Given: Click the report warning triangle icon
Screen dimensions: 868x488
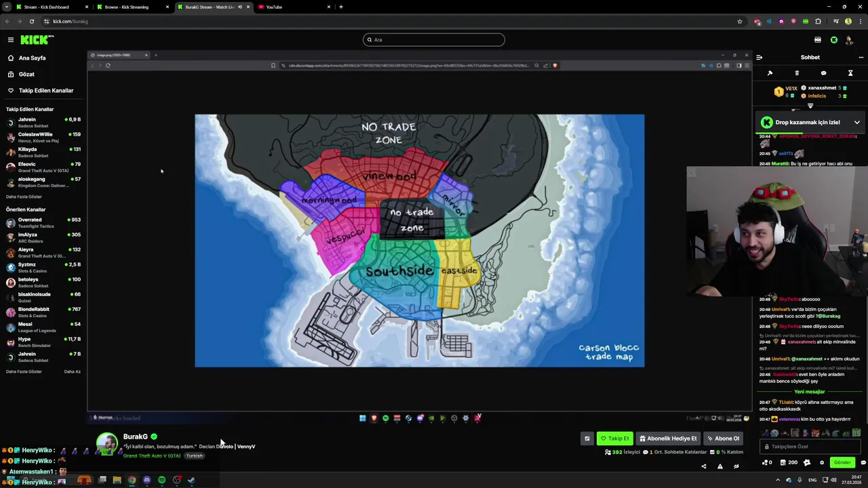Looking at the screenshot, I should (x=719, y=466).
